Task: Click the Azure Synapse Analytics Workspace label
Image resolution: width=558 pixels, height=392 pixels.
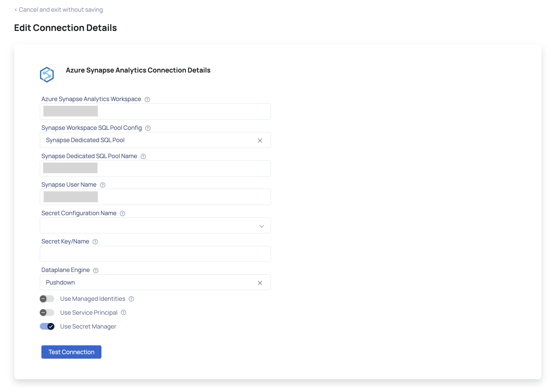Action: 91,99
